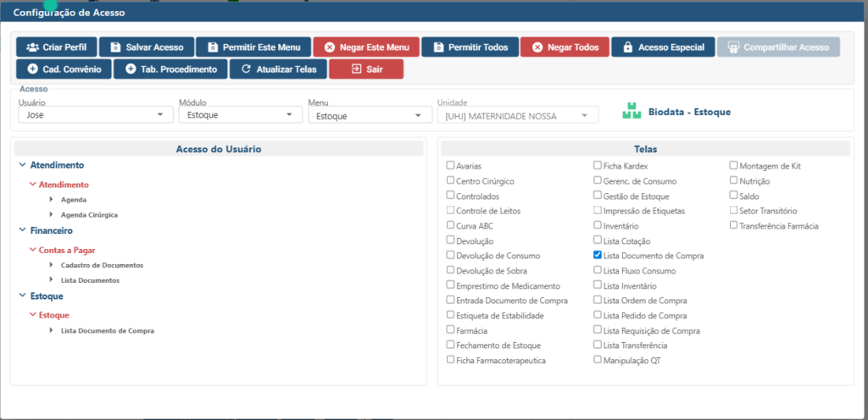Image resolution: width=868 pixels, height=420 pixels.
Task: Check the Montagem de Kit checkbox
Action: 734,166
